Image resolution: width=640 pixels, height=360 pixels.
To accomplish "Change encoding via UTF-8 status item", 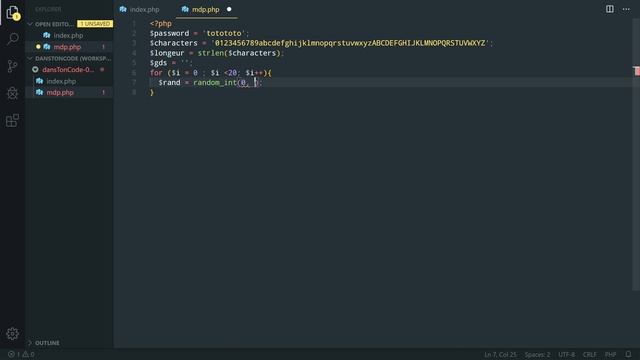I will pos(567,354).
